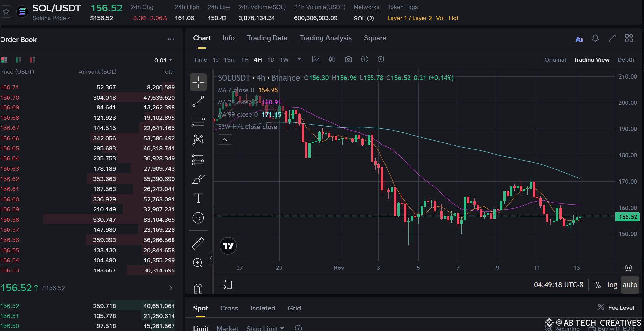
Task: Select the 15m time interval
Action: tap(230, 60)
